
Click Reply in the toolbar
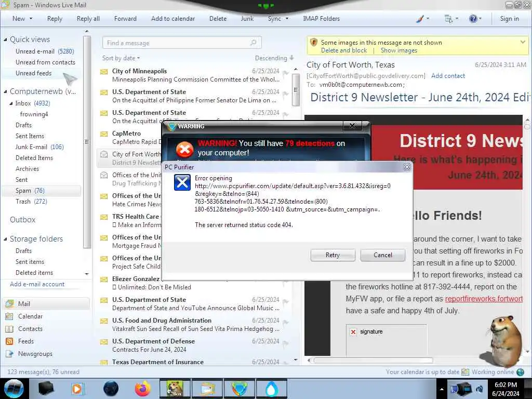[55, 19]
